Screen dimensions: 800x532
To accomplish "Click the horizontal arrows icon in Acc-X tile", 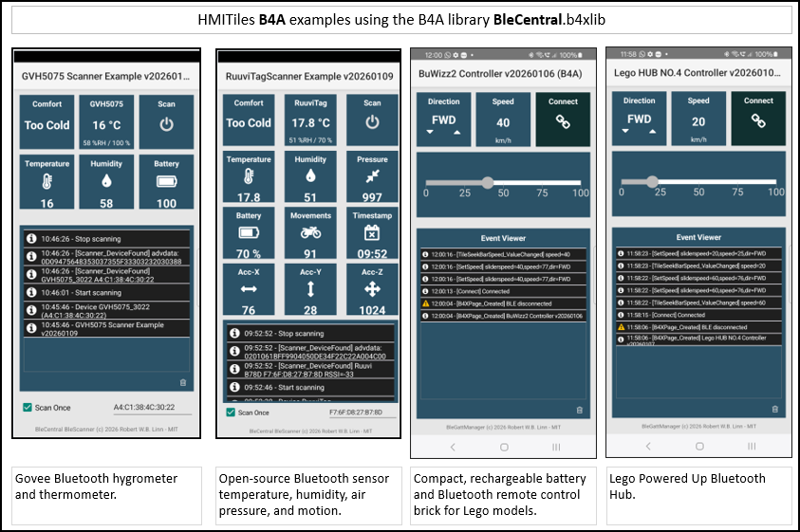I will (249, 289).
